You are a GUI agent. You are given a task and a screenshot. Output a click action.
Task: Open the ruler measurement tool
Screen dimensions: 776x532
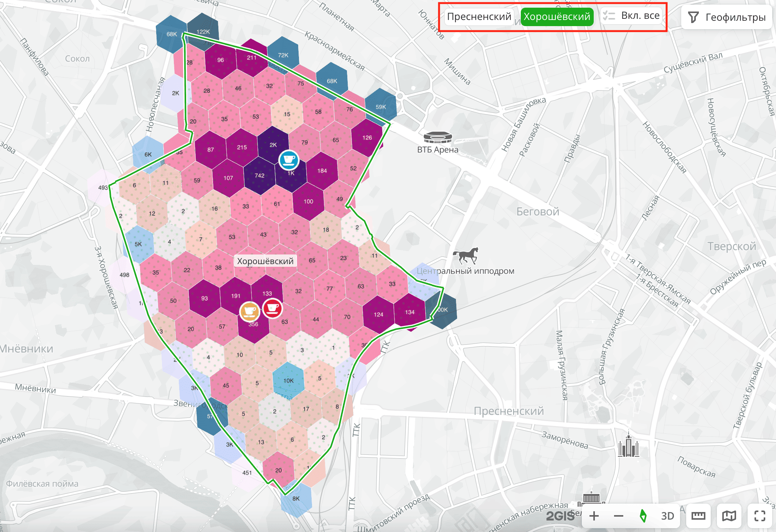pyautogui.click(x=698, y=515)
